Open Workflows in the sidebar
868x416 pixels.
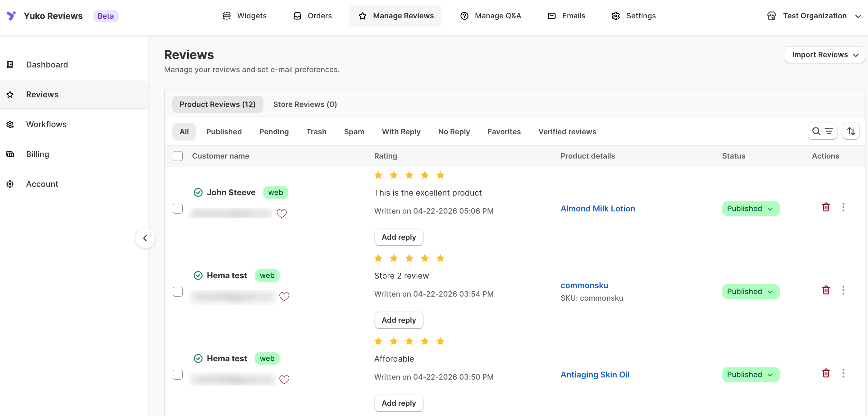pyautogui.click(x=74, y=124)
